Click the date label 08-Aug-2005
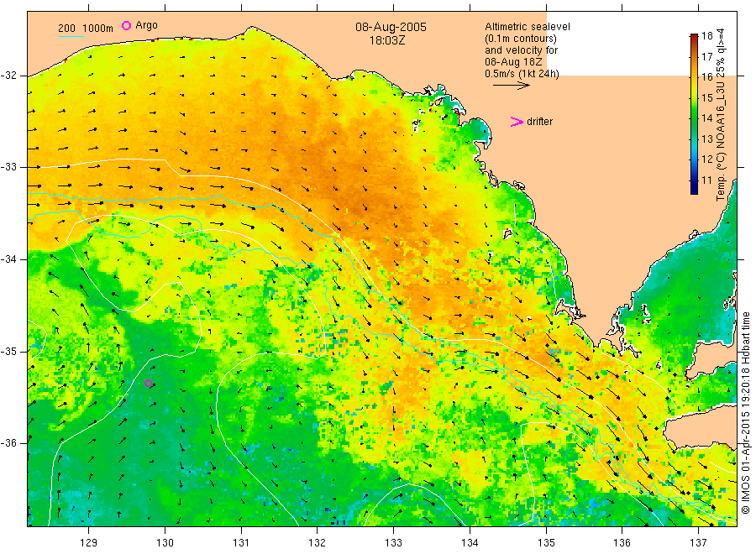Image resolution: width=756 pixels, height=554 pixels. click(x=391, y=27)
